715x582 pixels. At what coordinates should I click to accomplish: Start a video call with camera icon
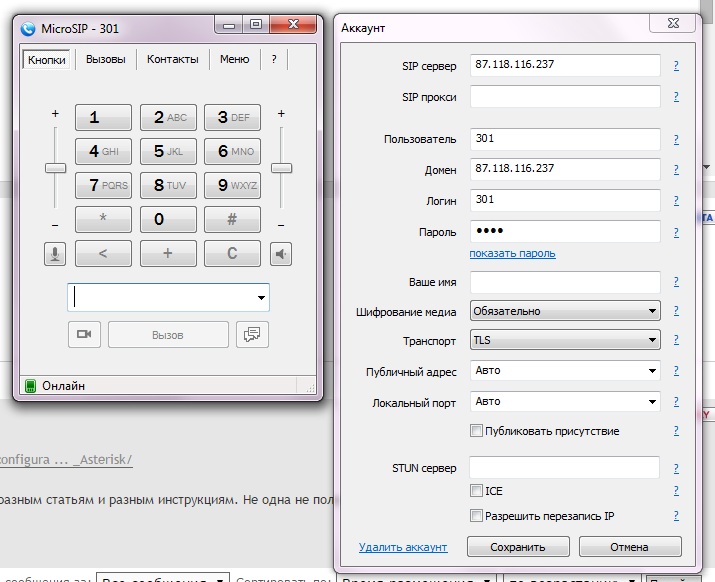point(84,334)
